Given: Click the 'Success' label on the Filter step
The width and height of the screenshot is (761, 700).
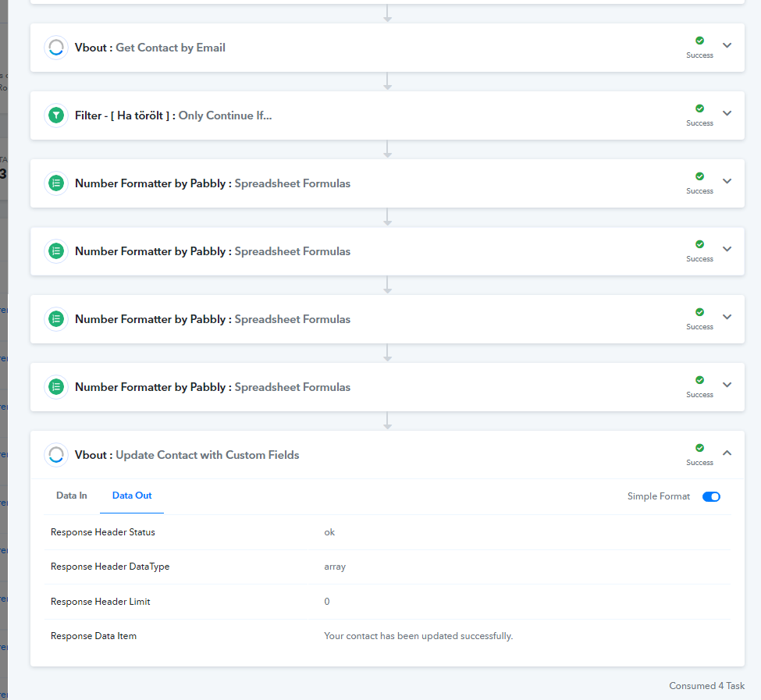Looking at the screenshot, I should 699,123.
